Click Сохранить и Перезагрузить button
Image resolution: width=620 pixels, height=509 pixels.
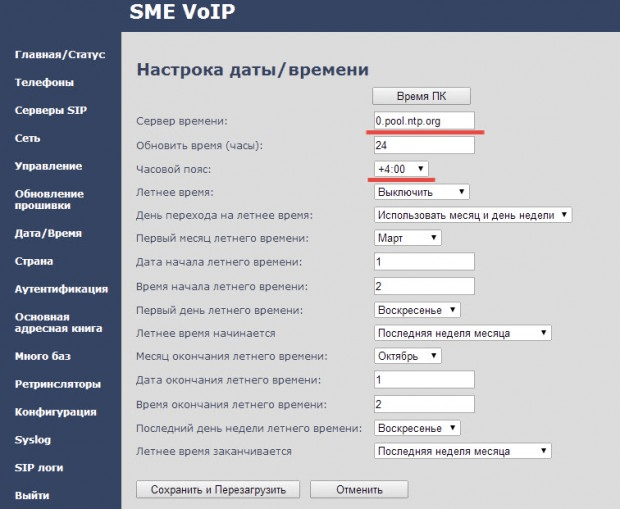[x=218, y=490]
